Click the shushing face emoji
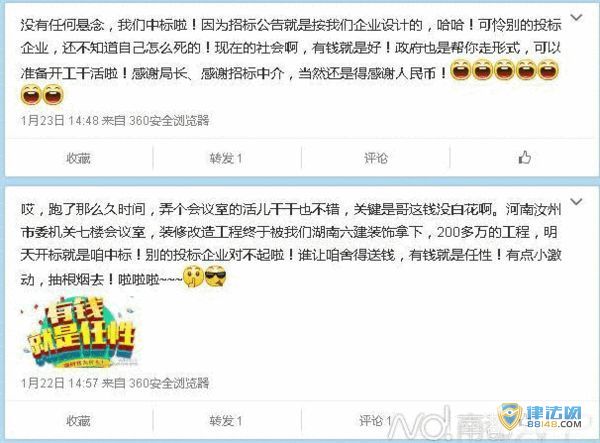 194,277
